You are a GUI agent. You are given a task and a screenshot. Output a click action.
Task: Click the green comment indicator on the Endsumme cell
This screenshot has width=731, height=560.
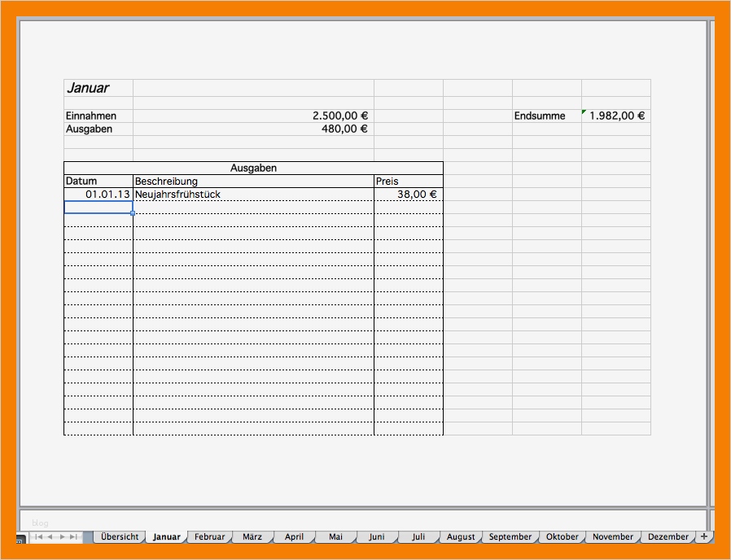tap(583, 111)
